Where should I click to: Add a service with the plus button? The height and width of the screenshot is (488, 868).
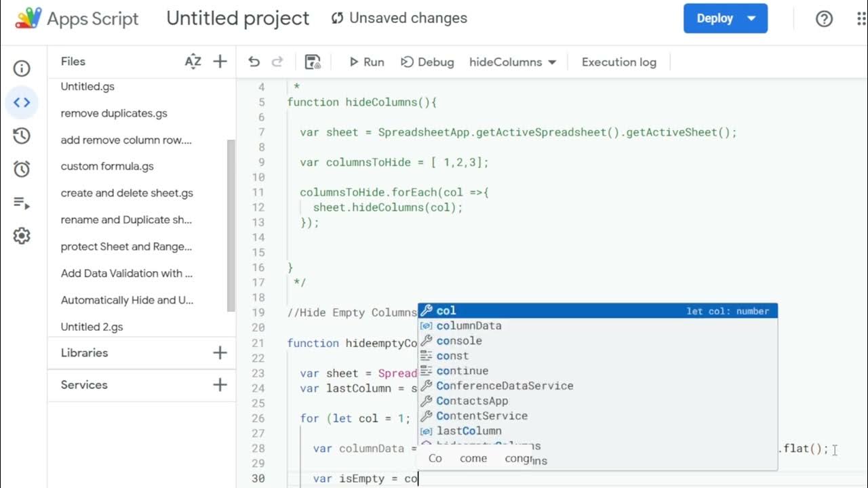pos(220,385)
